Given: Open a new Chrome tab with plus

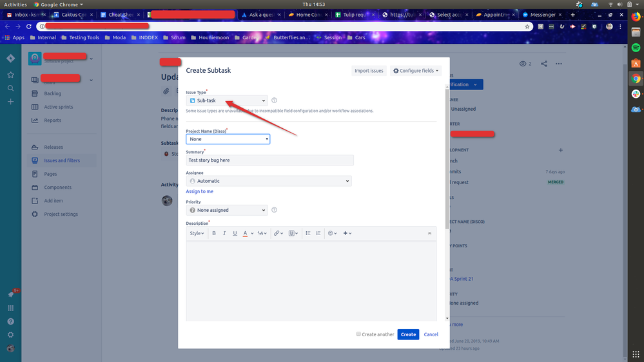Looking at the screenshot, I should 572,14.
